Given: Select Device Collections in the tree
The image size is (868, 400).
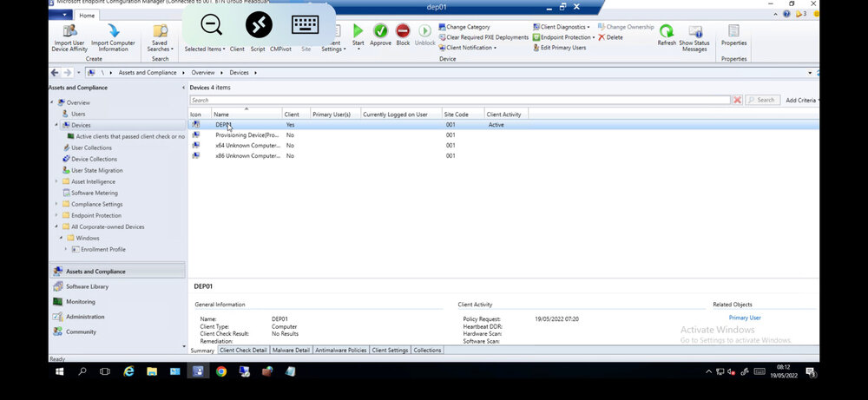Looking at the screenshot, I should coord(94,159).
